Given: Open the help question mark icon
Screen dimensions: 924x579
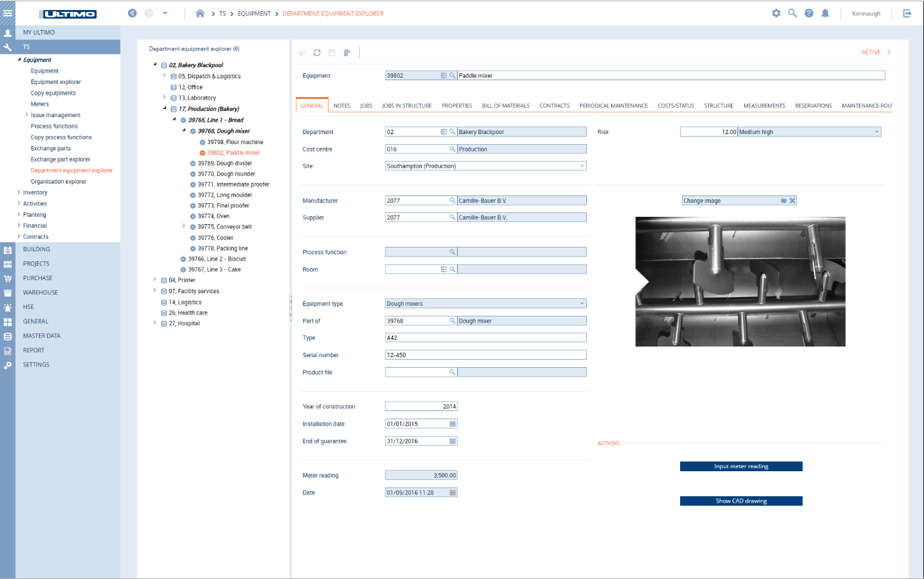Looking at the screenshot, I should 809,13.
